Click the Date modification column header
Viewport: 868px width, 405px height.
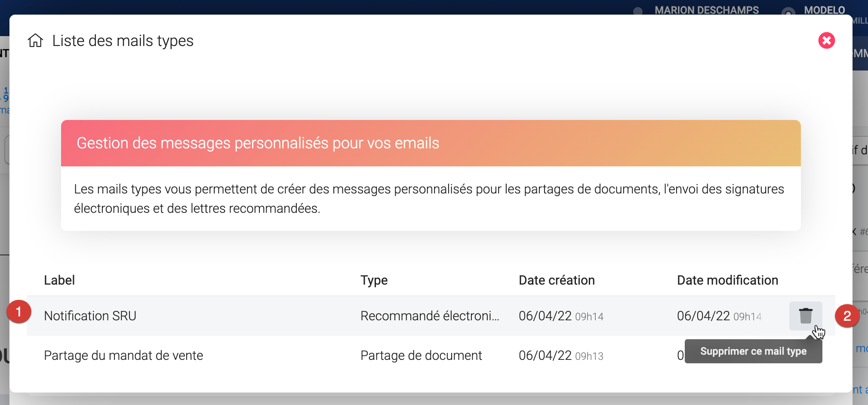[x=727, y=280]
